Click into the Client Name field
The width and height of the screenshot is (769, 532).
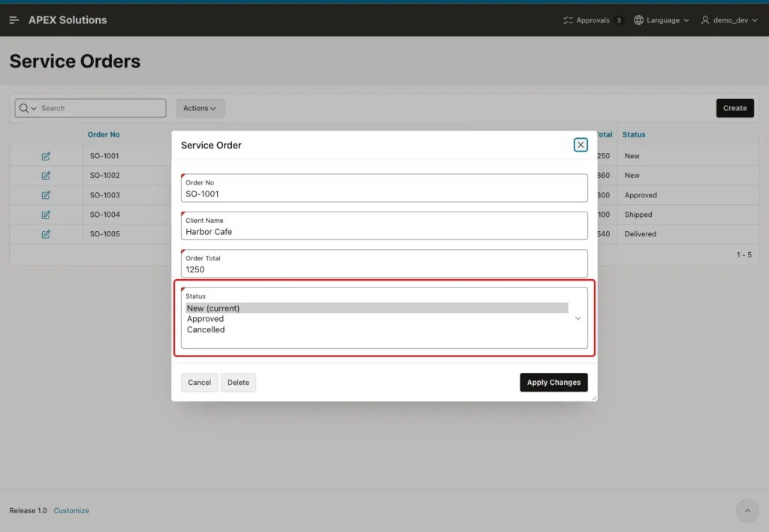click(x=384, y=226)
